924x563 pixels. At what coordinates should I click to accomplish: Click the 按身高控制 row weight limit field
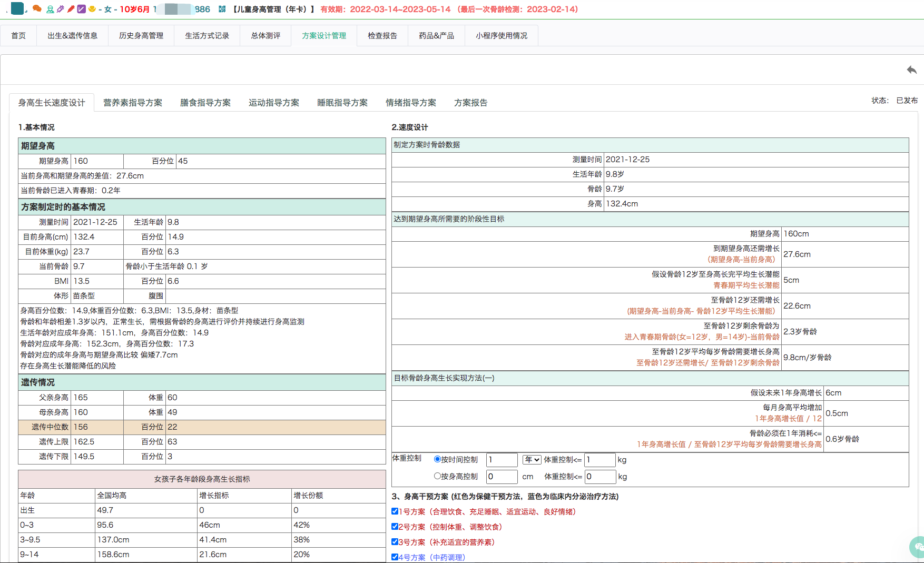point(601,477)
